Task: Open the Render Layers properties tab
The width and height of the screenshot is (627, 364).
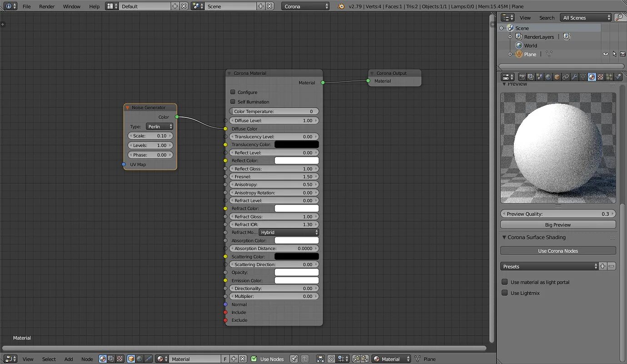Action: tap(531, 77)
